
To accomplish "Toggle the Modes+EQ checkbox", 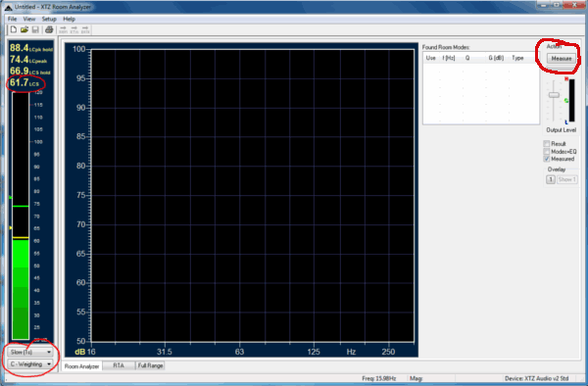I will (x=547, y=152).
